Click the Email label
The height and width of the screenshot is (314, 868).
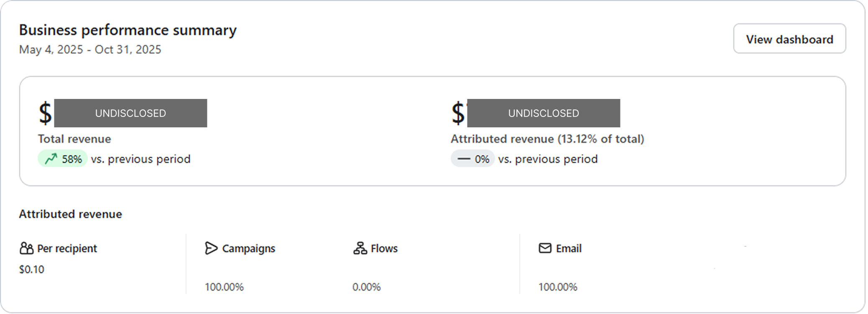(569, 248)
